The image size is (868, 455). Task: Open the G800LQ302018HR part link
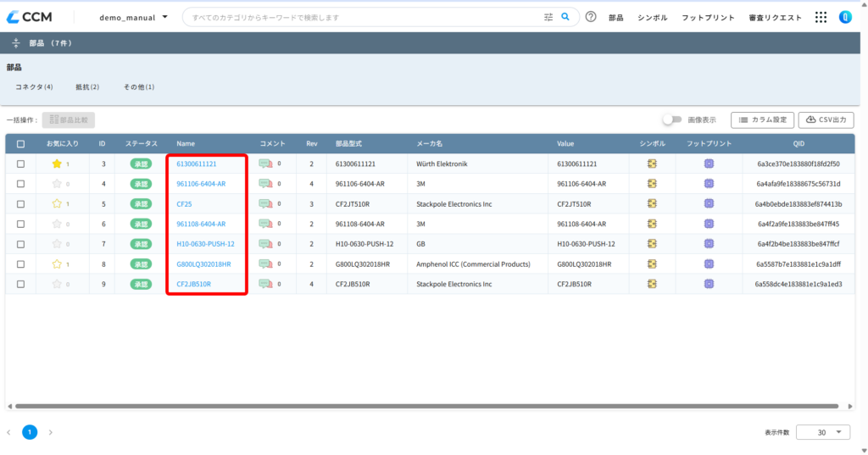[203, 264]
